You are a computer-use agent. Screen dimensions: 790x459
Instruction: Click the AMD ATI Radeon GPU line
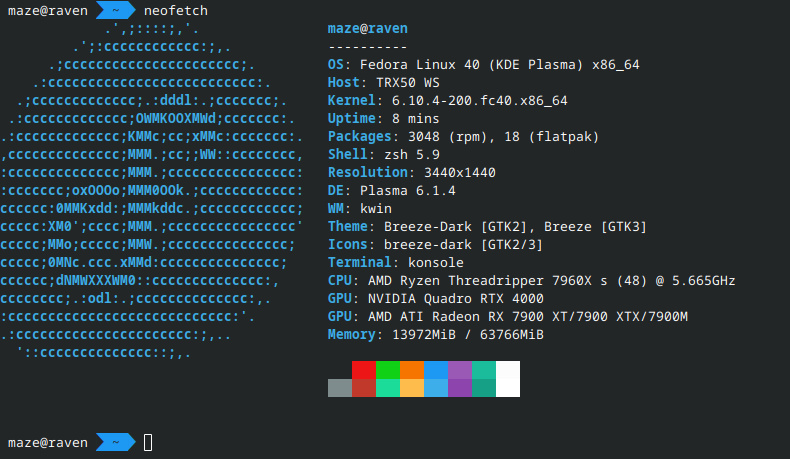pos(507,316)
